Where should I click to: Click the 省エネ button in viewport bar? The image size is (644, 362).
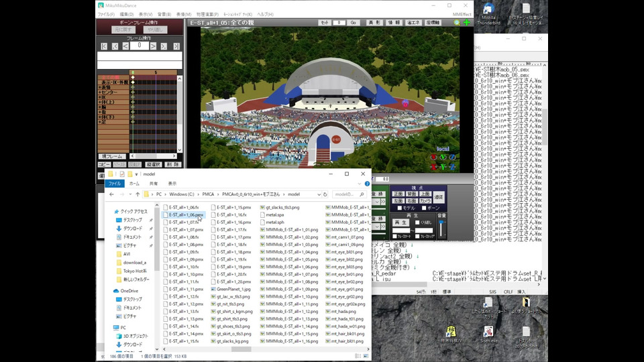(x=413, y=23)
